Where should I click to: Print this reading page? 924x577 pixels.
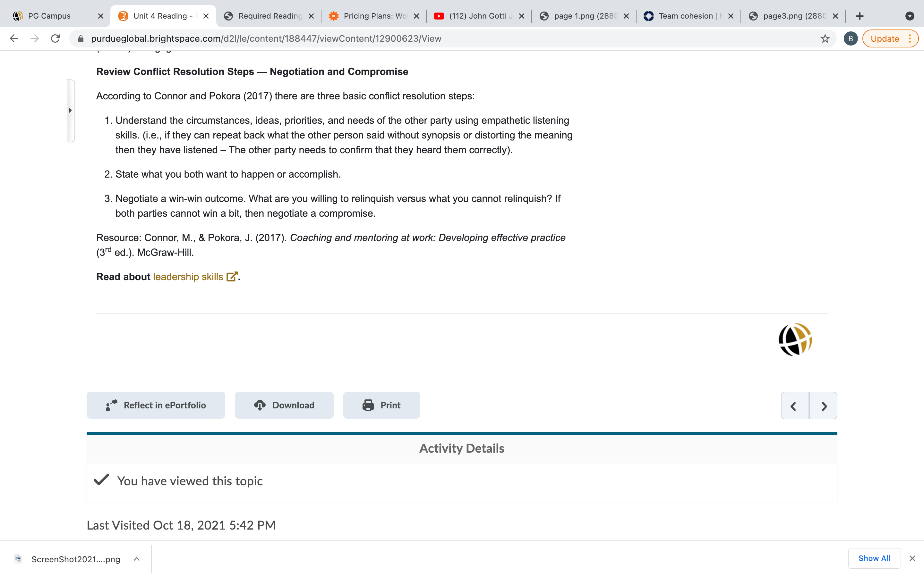(381, 405)
